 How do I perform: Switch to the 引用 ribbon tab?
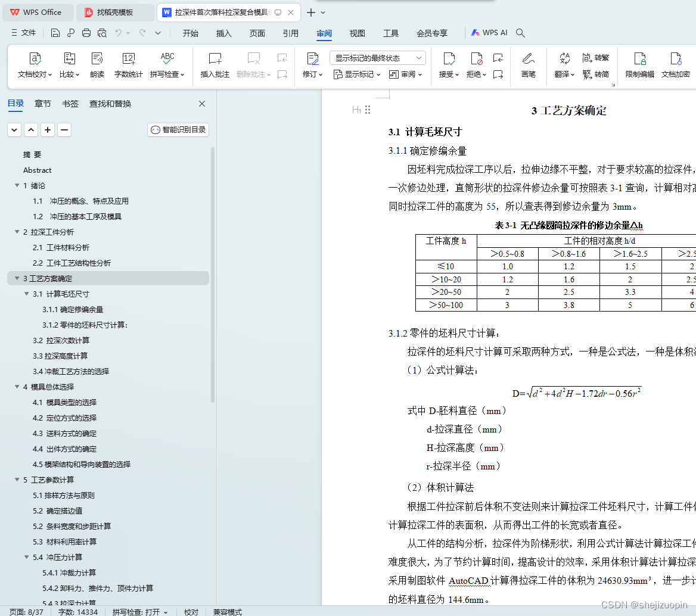click(291, 33)
